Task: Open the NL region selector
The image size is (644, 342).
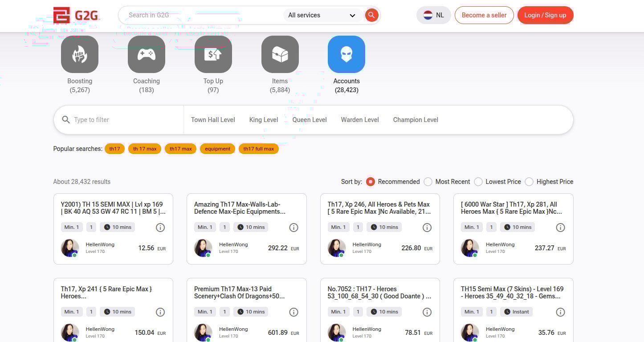Action: point(433,15)
